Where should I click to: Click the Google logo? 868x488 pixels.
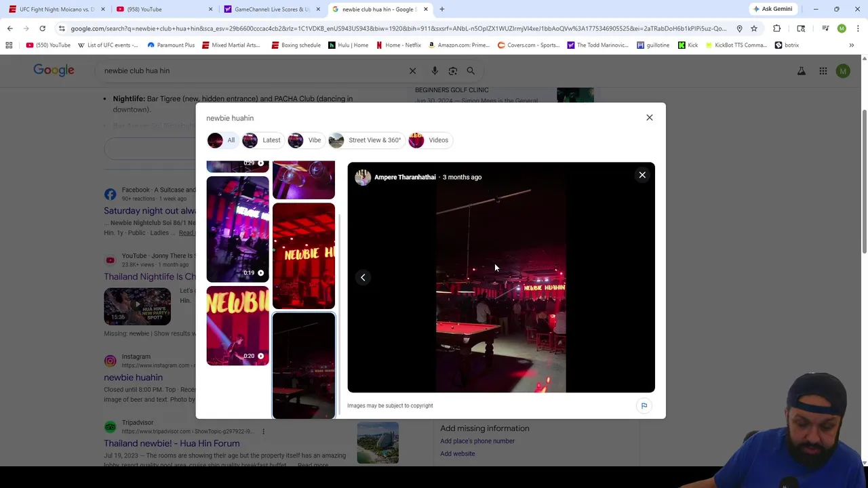click(x=54, y=70)
